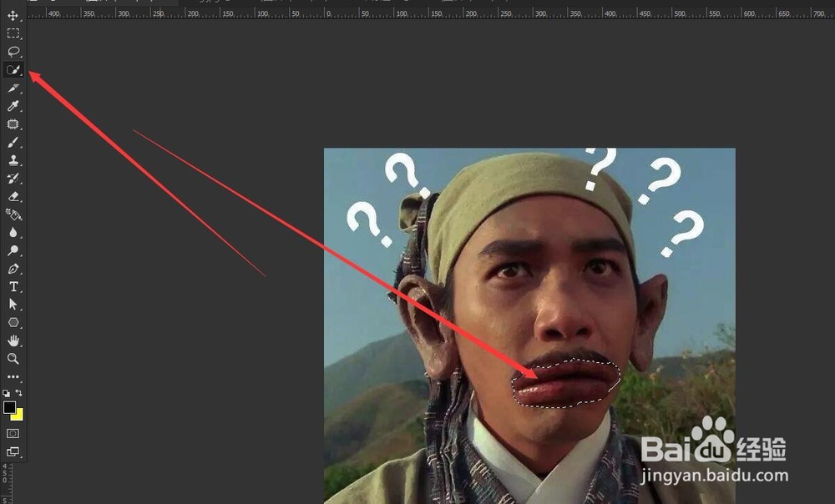Select the Path Selection arrow tool
Image resolution: width=835 pixels, height=504 pixels.
pyautogui.click(x=13, y=305)
